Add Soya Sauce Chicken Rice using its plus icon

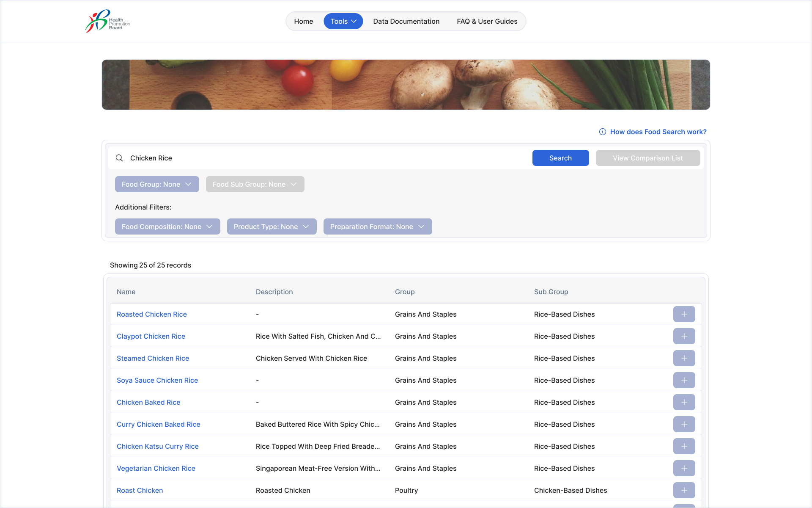click(x=684, y=380)
